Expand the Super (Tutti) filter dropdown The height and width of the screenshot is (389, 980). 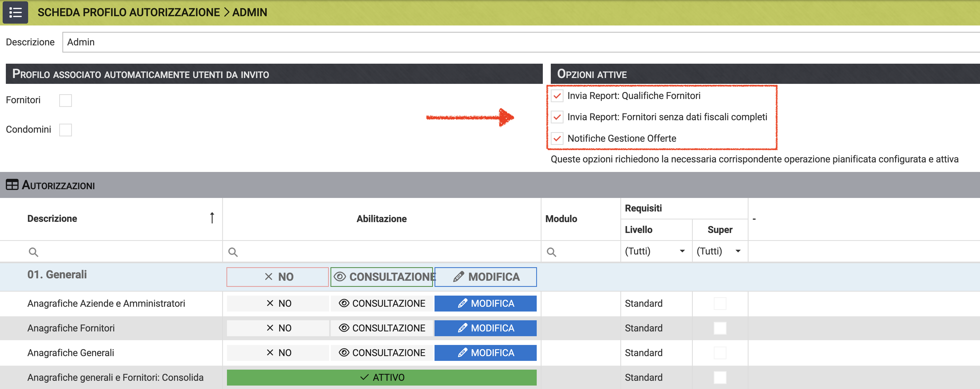click(738, 251)
